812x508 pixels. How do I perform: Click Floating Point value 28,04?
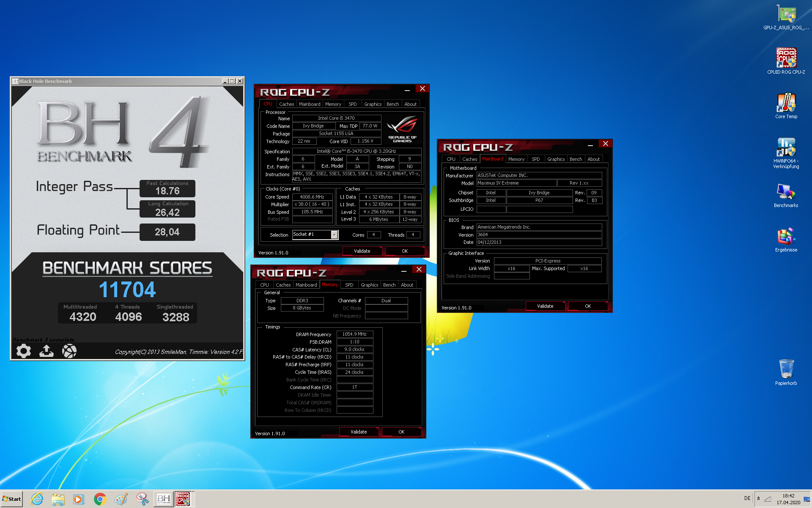tap(167, 232)
